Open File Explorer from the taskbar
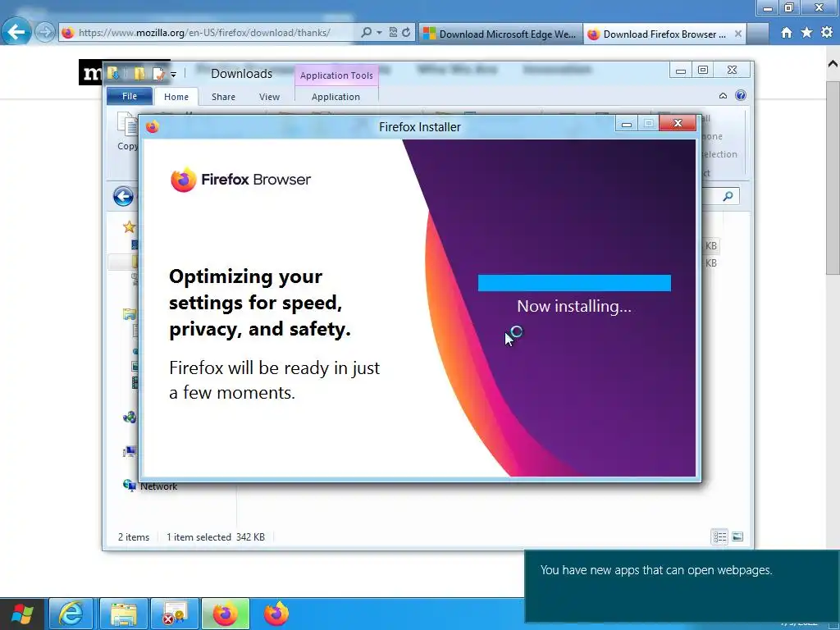 pyautogui.click(x=124, y=614)
